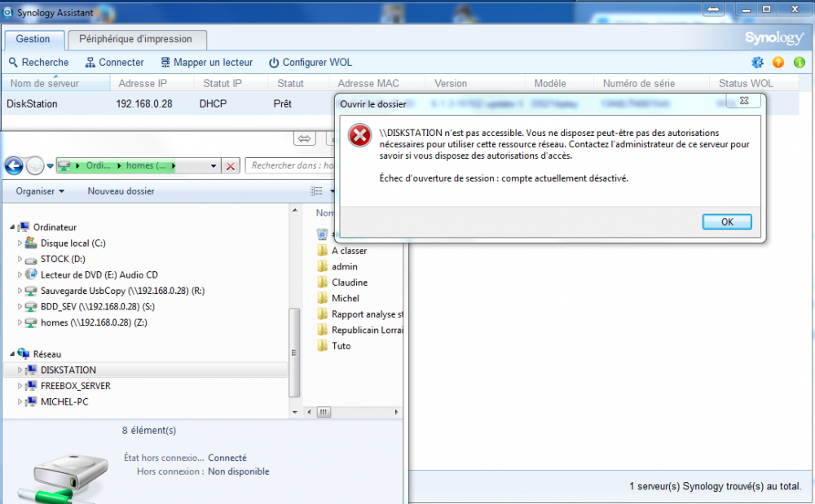
Task: Switch to the Gestion tab
Action: (33, 39)
